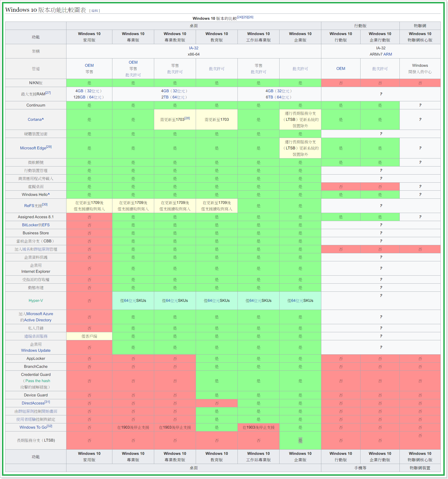This screenshot has height=479, width=448.
Task: Open the DirectAccess feature link
Action: [x=33, y=403]
